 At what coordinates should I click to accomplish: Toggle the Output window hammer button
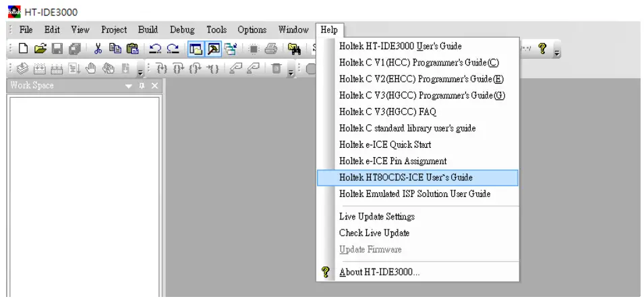point(213,49)
